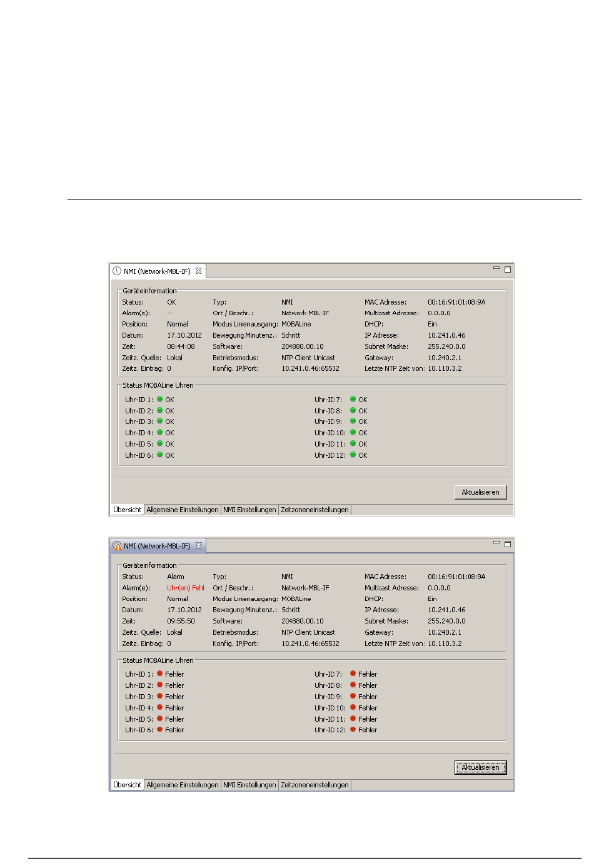This screenshot has height=868, width=594.
Task: Click the red error dot for Uhr-ID 2
Action: 160,685
